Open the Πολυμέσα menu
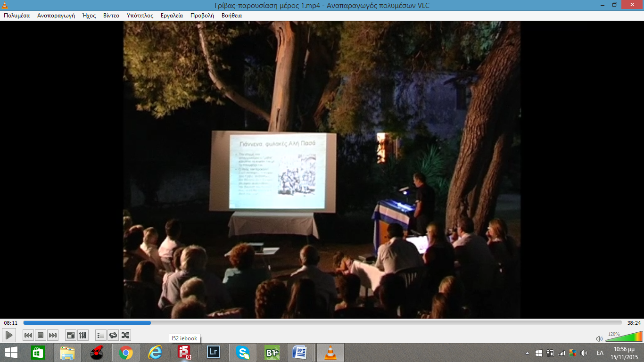This screenshot has height=362, width=644. pos(17,16)
